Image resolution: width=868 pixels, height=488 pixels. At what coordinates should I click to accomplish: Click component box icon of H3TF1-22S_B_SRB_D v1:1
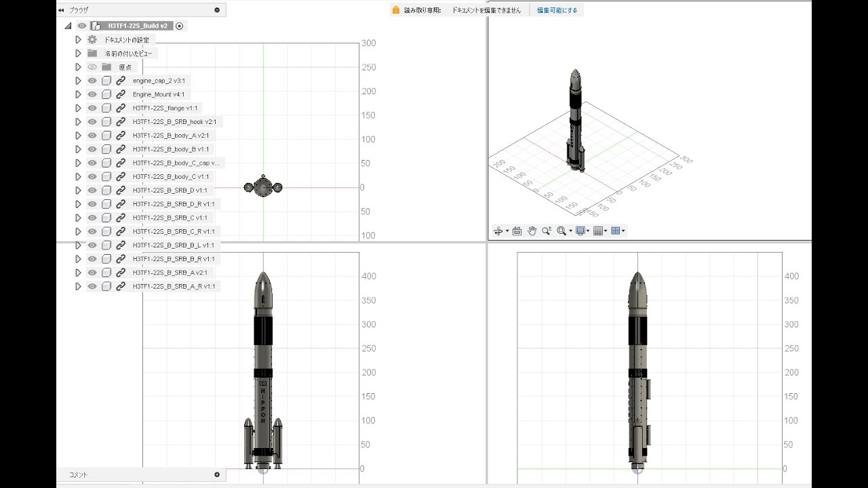pyautogui.click(x=106, y=190)
